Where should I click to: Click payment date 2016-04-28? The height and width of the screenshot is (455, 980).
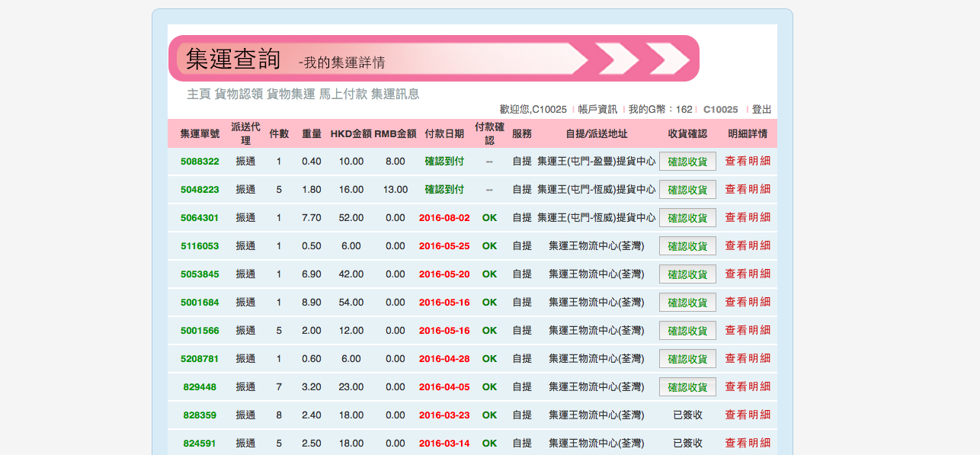coord(444,359)
